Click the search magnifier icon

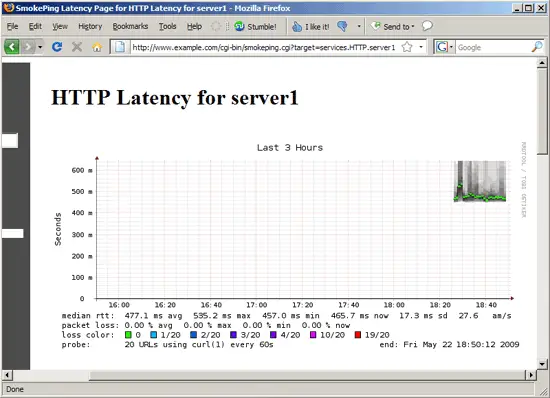[x=537, y=47]
